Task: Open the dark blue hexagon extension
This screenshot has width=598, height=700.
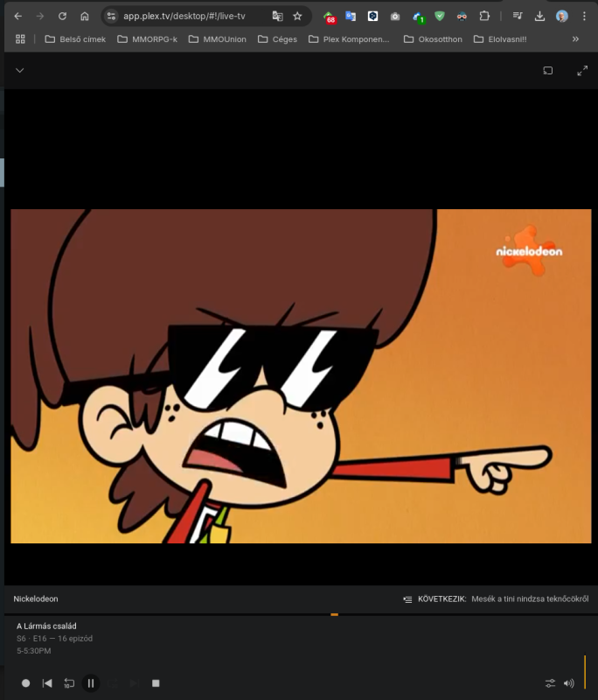Action: [372, 16]
